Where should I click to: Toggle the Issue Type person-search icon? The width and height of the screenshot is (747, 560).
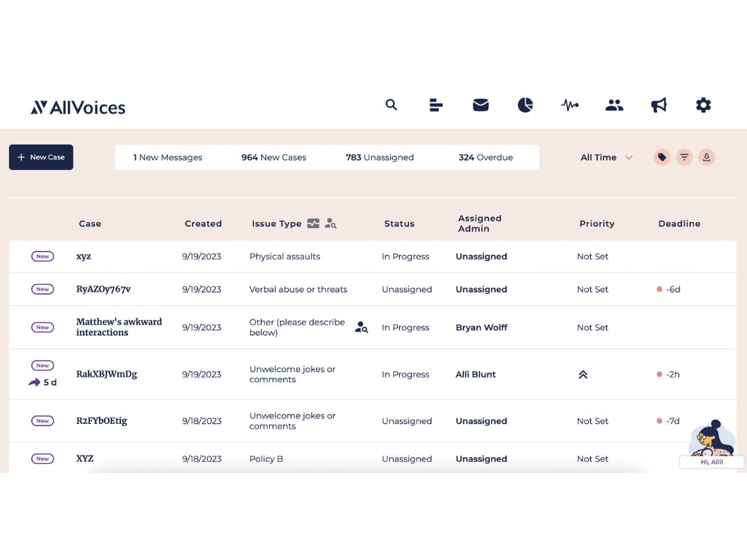(x=331, y=223)
